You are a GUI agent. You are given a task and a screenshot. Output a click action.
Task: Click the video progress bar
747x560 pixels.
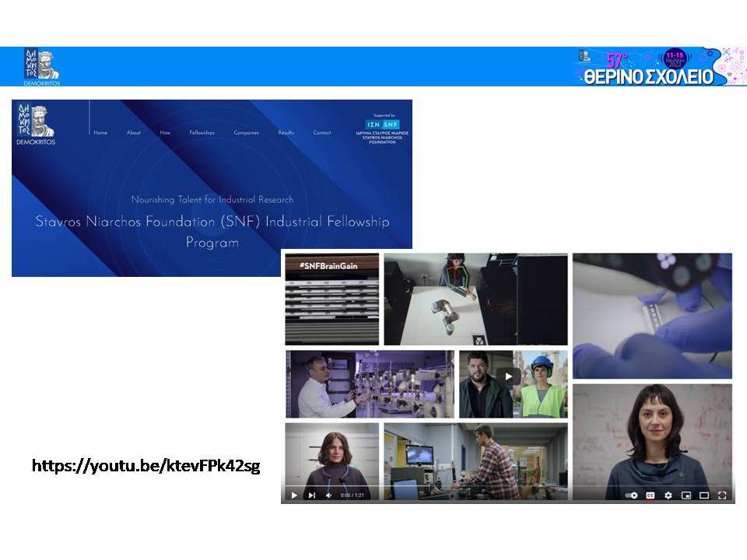click(508, 486)
